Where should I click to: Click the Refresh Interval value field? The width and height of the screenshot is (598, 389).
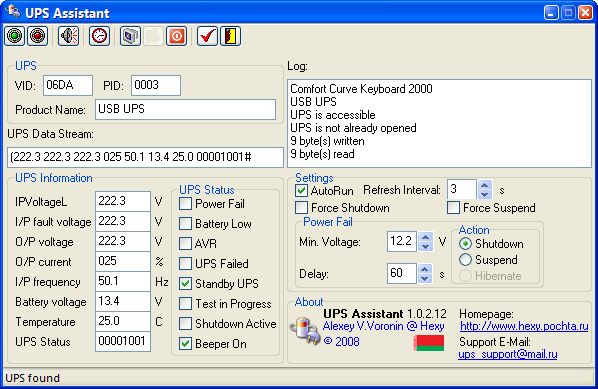click(462, 190)
